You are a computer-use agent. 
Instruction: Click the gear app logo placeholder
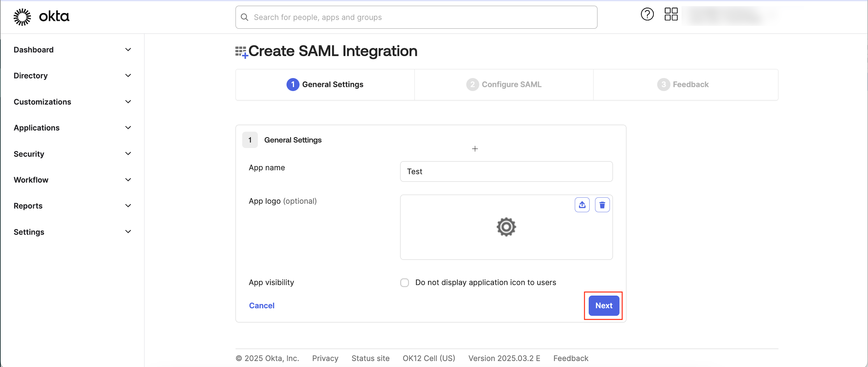pyautogui.click(x=506, y=227)
